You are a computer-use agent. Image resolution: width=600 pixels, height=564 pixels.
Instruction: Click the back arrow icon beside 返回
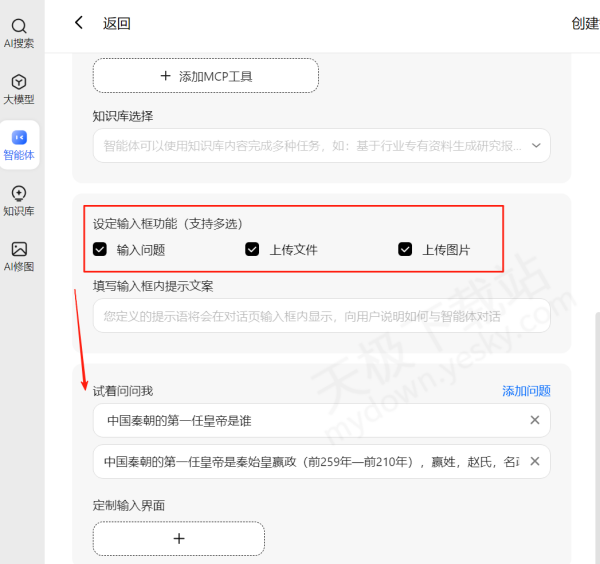coord(80,23)
